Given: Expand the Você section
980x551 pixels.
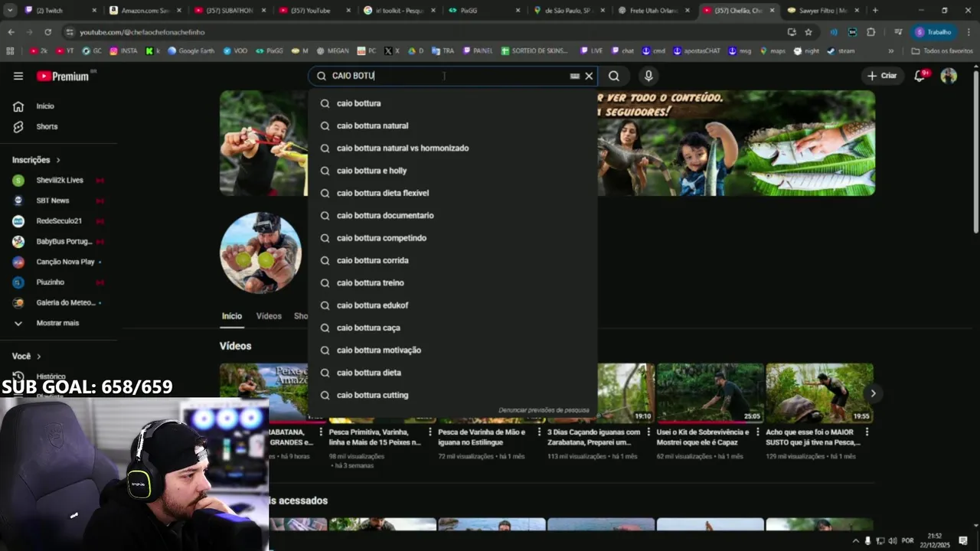Looking at the screenshot, I should coord(27,356).
